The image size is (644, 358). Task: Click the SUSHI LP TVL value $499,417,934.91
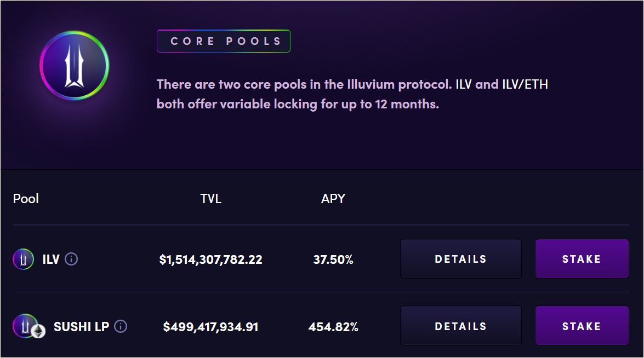click(210, 327)
